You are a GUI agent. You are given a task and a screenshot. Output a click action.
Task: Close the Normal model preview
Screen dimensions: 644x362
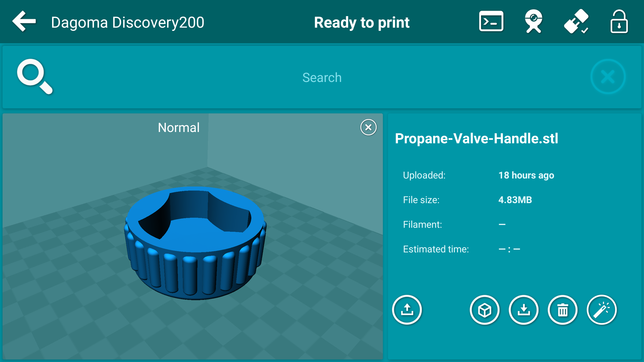click(x=368, y=127)
